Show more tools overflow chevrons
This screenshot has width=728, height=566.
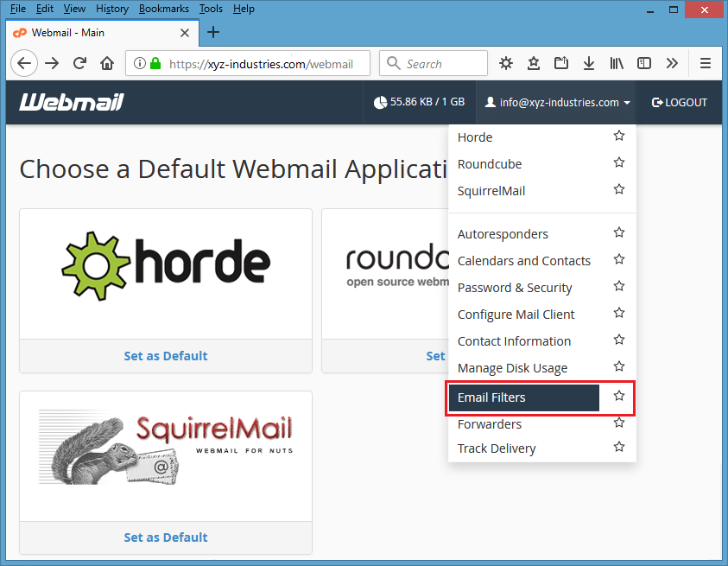click(672, 63)
